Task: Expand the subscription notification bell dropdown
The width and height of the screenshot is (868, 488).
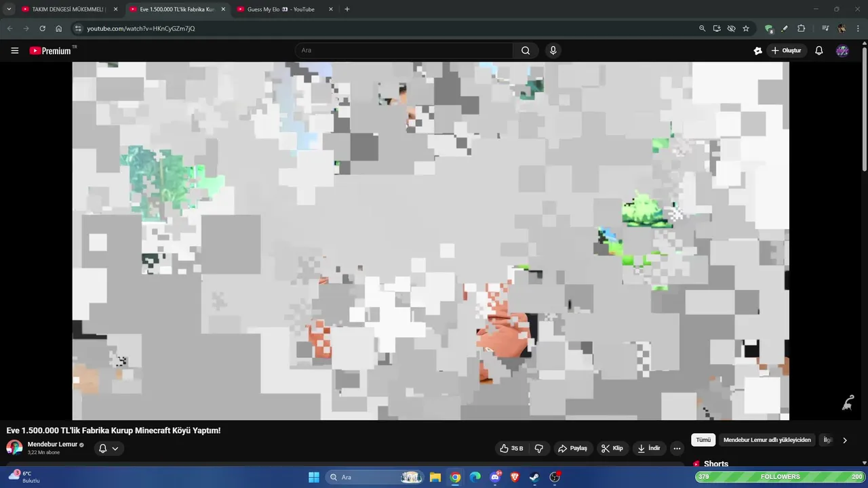Action: [x=108, y=449]
